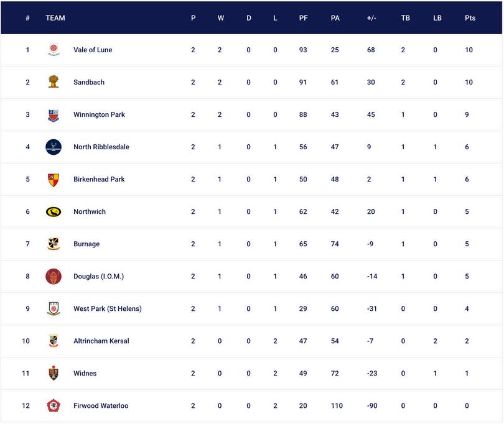This screenshot has width=504, height=424.
Task: Click the PF column header
Action: (x=303, y=18)
